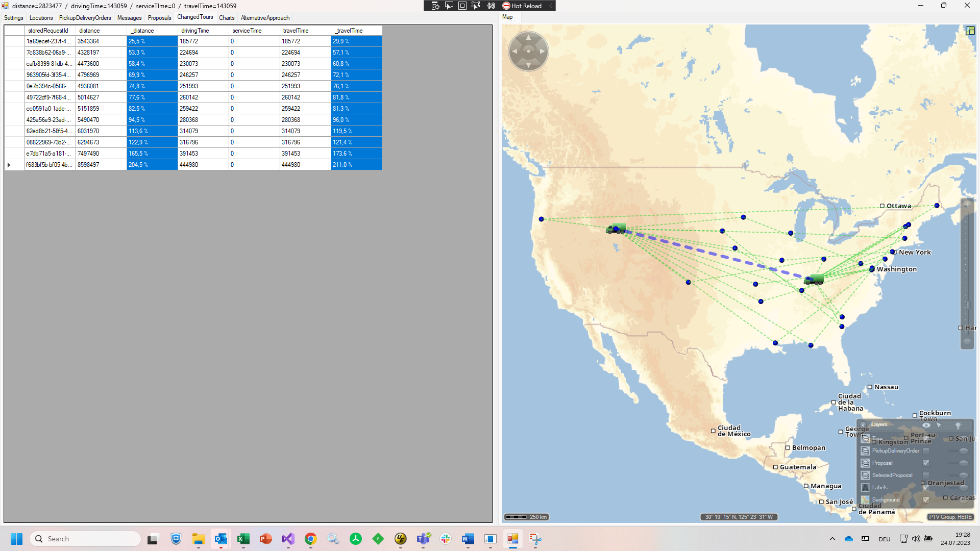Uncheck the Proposal layer checkbox

tap(926, 463)
